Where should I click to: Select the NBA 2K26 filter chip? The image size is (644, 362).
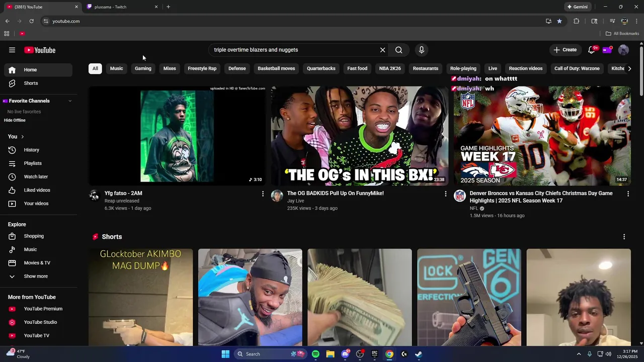click(x=390, y=68)
